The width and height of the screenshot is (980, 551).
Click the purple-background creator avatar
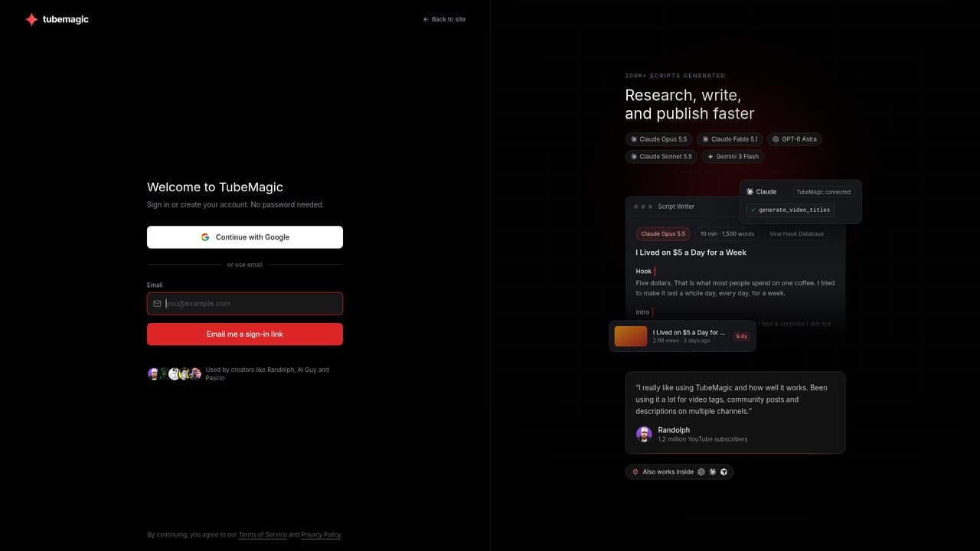(153, 373)
